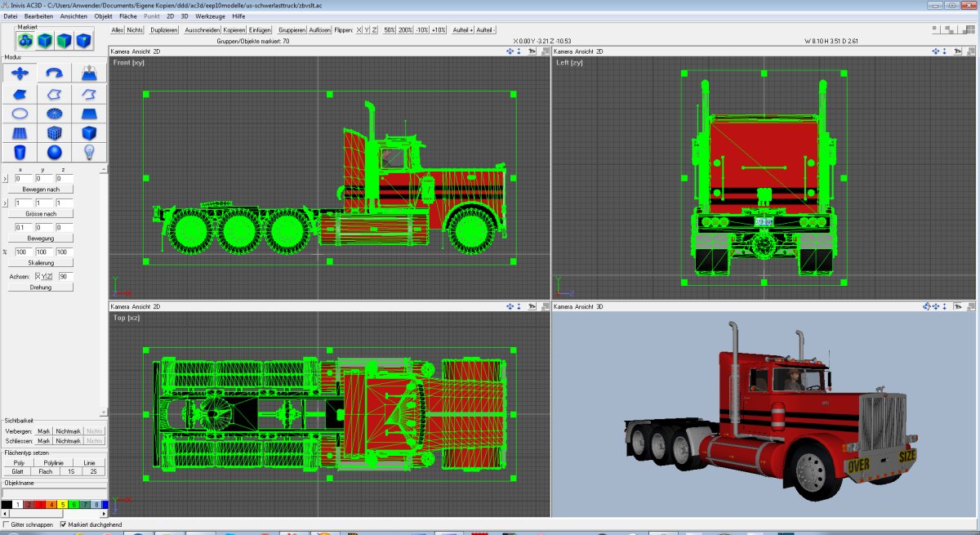Add a light with the bulb icon
This screenshot has width=980, height=535.
click(x=89, y=153)
